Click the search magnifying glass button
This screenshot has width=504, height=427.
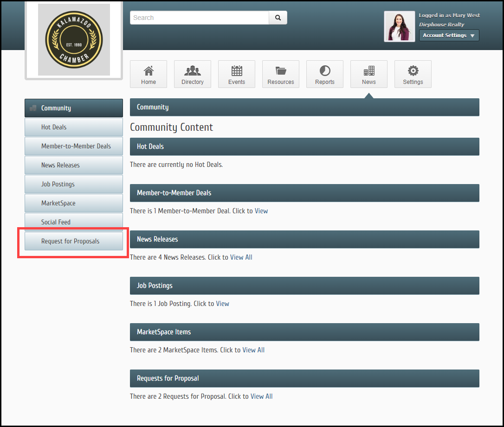point(278,18)
